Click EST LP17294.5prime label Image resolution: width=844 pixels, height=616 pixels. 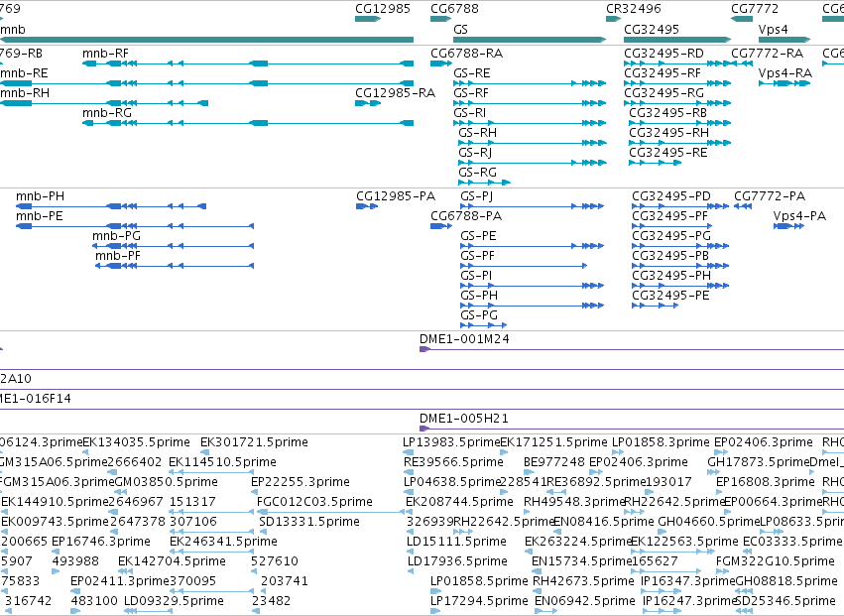coord(479,602)
